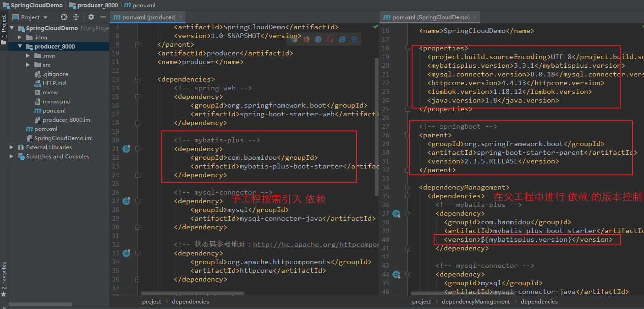The width and height of the screenshot is (644, 309).
Task: Open file in Safari browser icon
Action: 318,39
